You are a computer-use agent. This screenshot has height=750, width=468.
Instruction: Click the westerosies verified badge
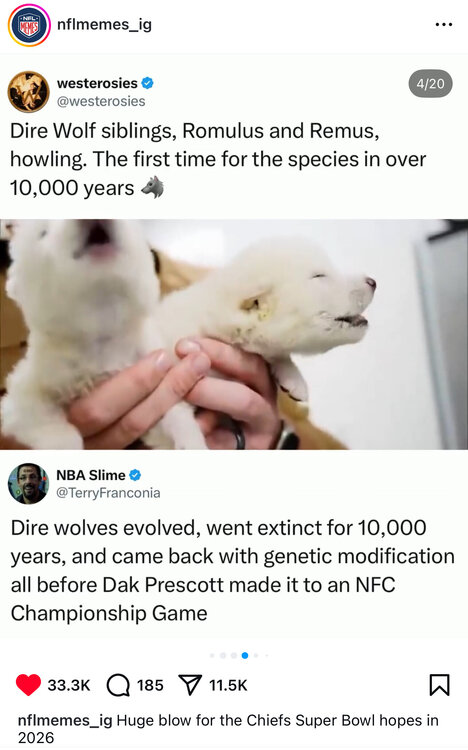pyautogui.click(x=148, y=83)
